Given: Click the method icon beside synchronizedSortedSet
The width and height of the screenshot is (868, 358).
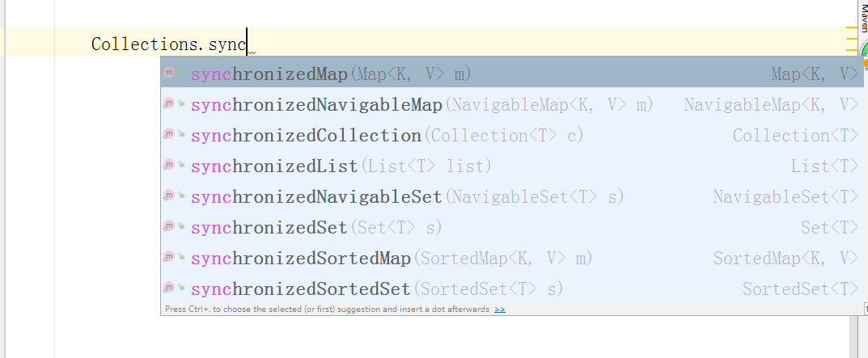Looking at the screenshot, I should pyautogui.click(x=169, y=287).
